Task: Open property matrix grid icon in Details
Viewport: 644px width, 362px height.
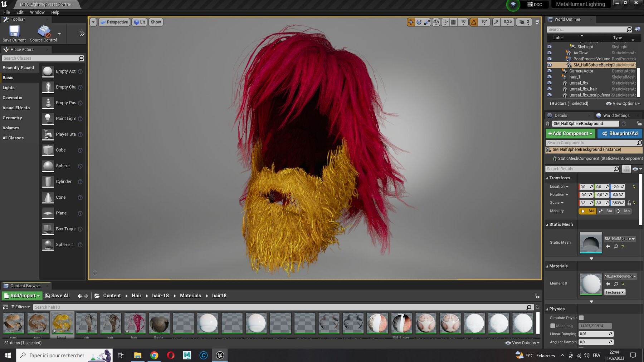Action: tap(626, 169)
